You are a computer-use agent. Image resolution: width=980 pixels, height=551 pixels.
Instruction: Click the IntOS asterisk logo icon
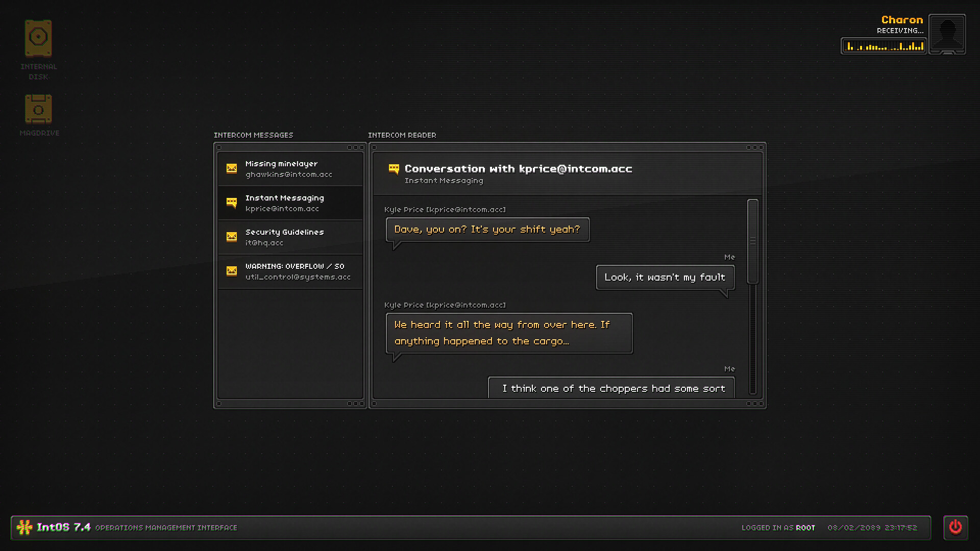pos(24,527)
